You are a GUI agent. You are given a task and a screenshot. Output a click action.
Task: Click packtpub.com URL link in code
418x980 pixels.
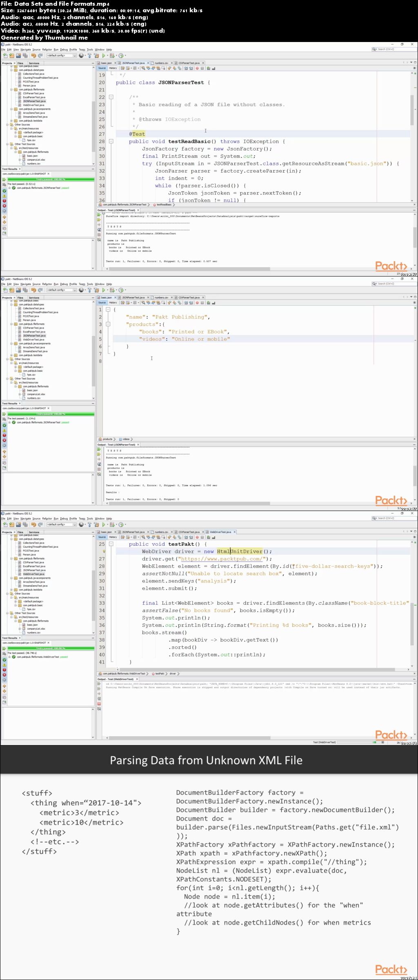click(221, 559)
